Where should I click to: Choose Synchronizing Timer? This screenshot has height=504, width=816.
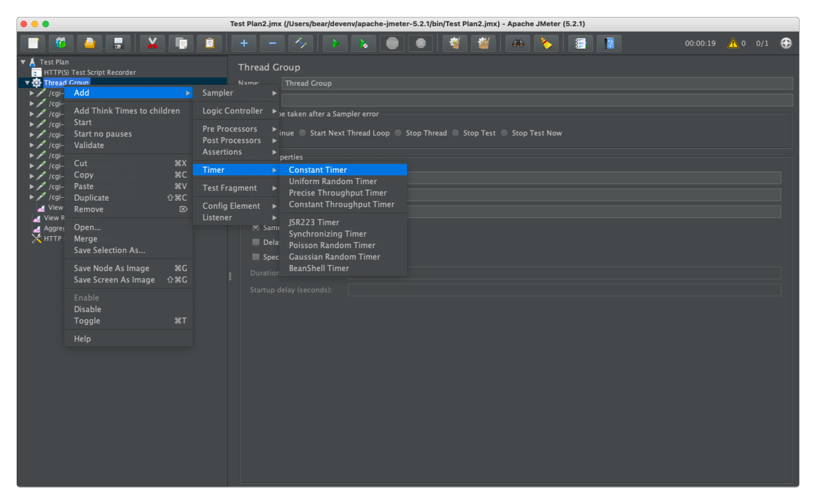pos(343,234)
